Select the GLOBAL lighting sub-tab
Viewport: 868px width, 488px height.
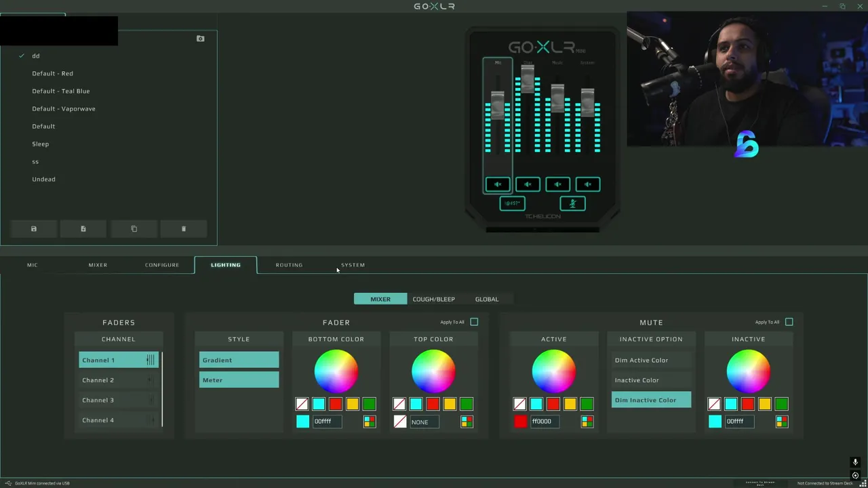(487, 299)
